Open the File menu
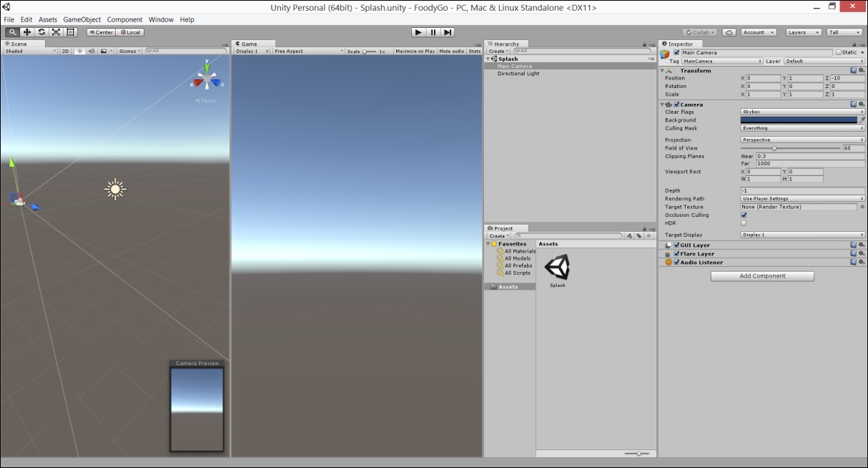 (x=9, y=19)
